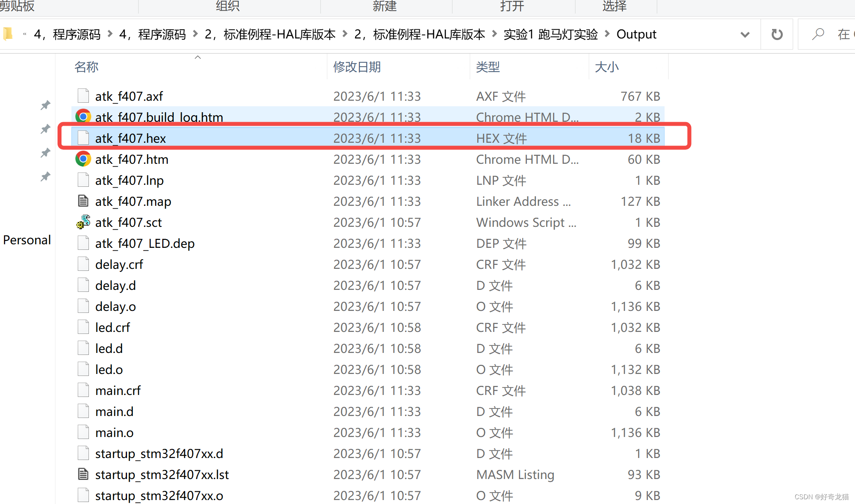Select the file name atk_f407.sct
Screen dimensions: 855x504
129,222
